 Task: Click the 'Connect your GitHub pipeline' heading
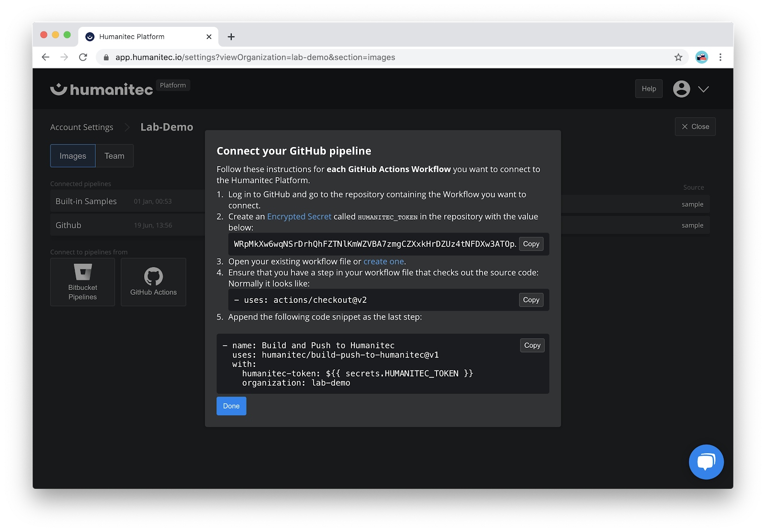[x=294, y=151]
